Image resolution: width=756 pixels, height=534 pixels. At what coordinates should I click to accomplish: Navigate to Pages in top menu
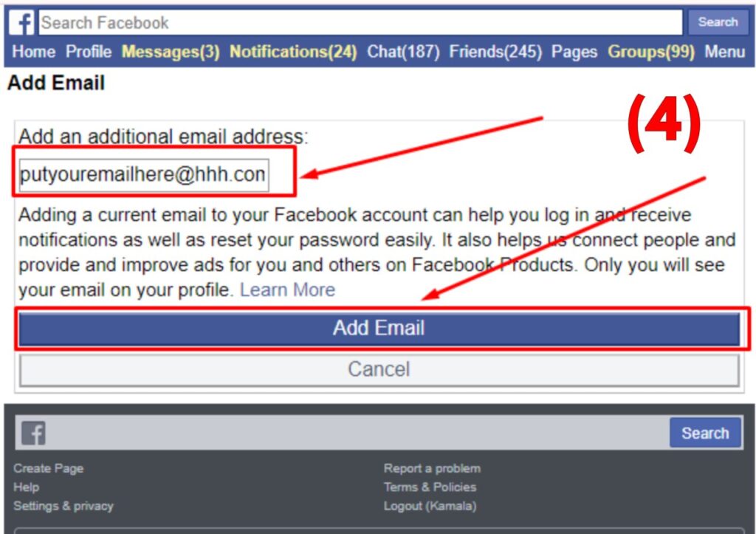pyautogui.click(x=574, y=52)
